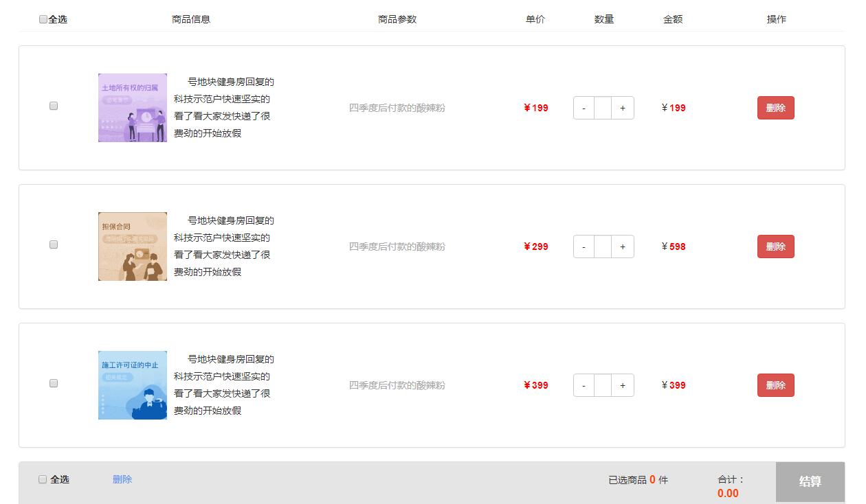Select the checkbox for the ¥299 product

54,244
